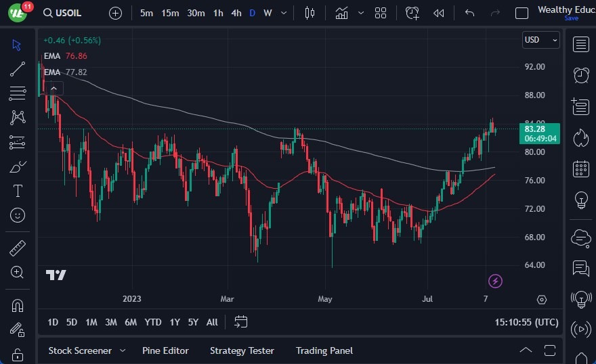Viewport: 596px width, 364px height.
Task: Open the calendar panel in right sidebar
Action: click(x=580, y=168)
